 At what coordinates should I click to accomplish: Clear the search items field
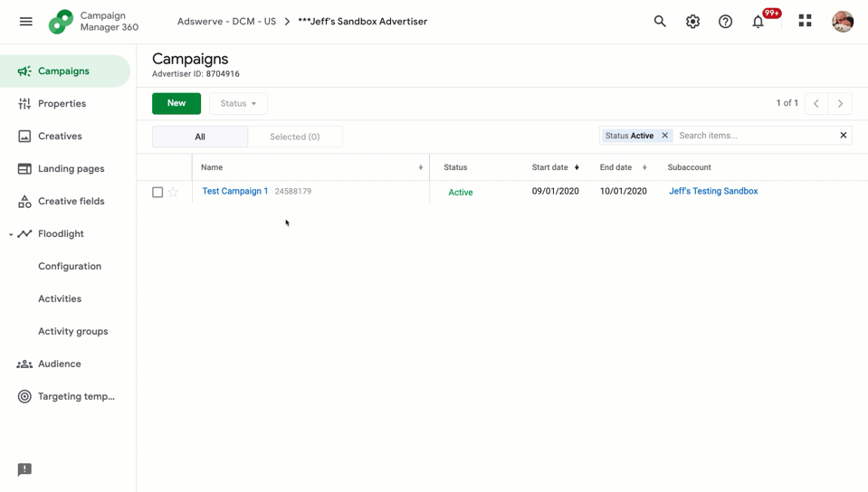pyautogui.click(x=843, y=135)
